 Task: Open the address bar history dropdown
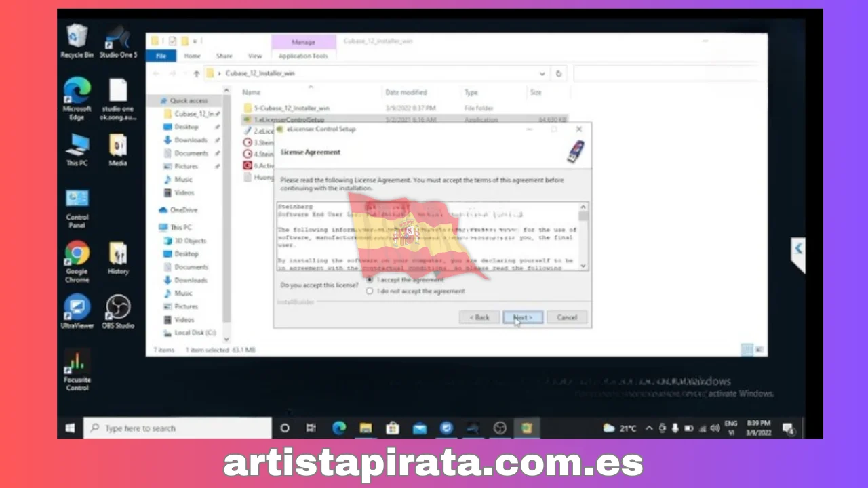[x=542, y=73]
